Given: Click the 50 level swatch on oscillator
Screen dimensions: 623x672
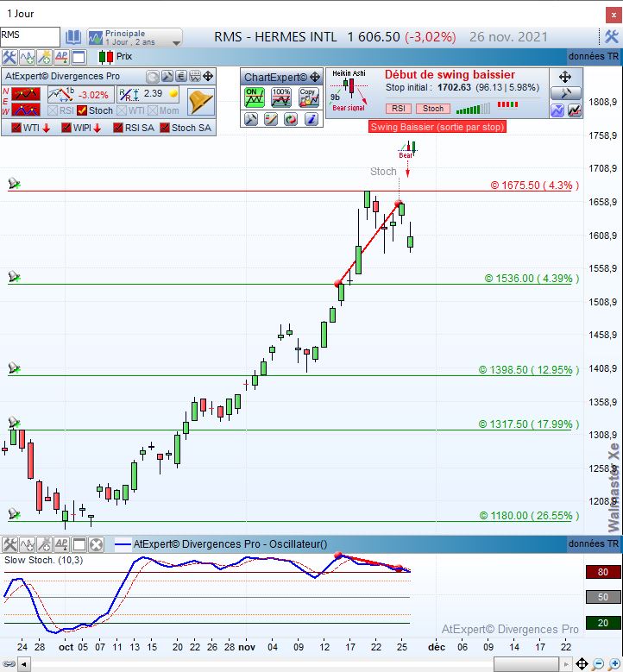Looking at the screenshot, I should [x=603, y=597].
